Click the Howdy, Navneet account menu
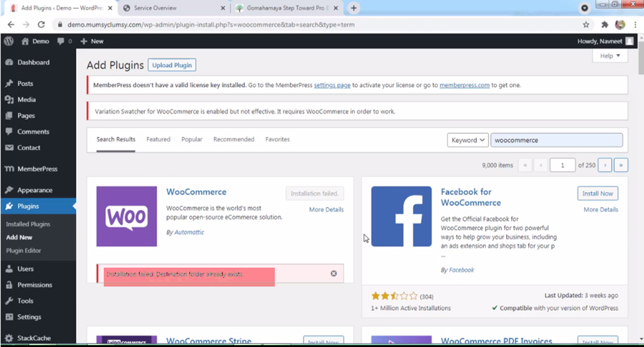Viewport: 644px width, 347px height. [605, 41]
